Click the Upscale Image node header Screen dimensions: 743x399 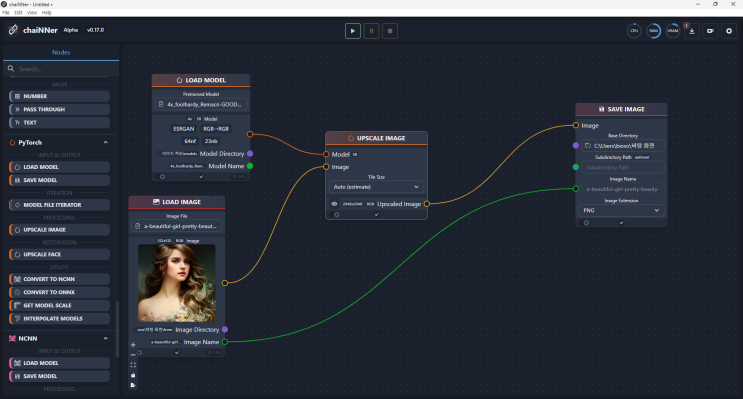click(376, 138)
